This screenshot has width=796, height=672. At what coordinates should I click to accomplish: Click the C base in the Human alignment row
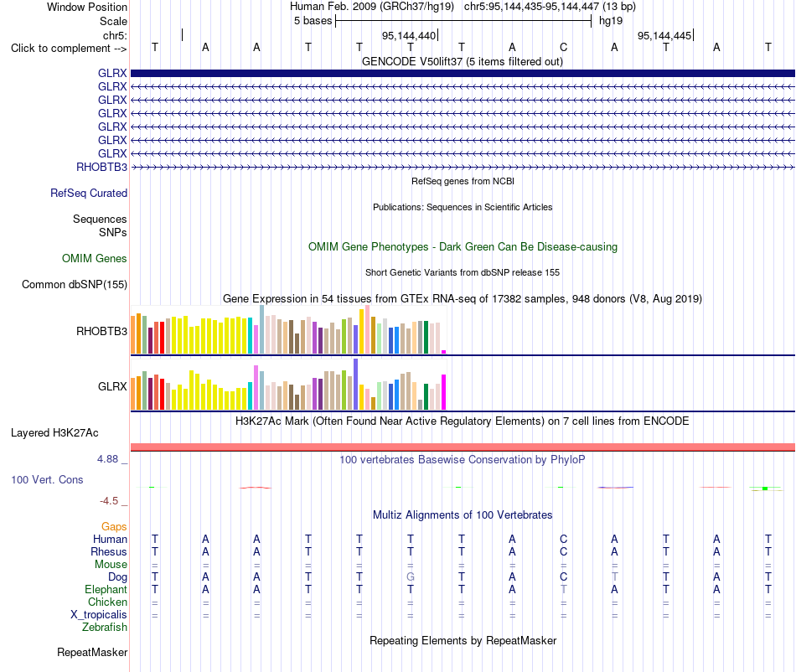point(564,539)
